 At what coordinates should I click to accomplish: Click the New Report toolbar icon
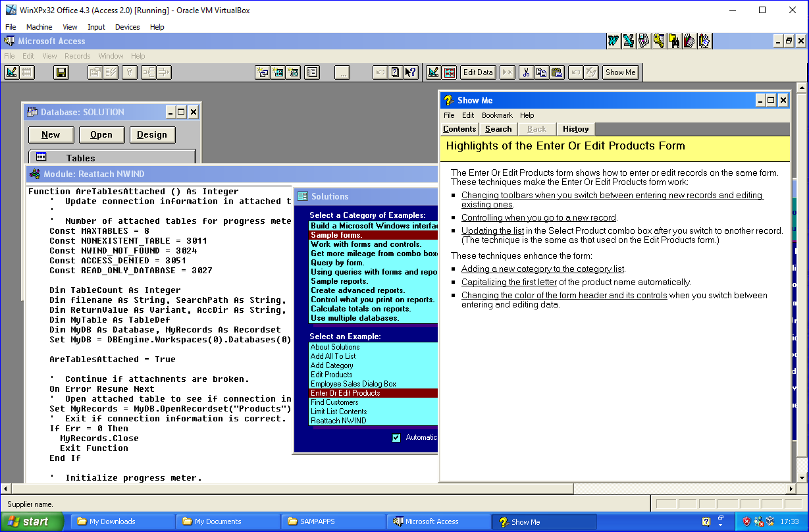294,72
